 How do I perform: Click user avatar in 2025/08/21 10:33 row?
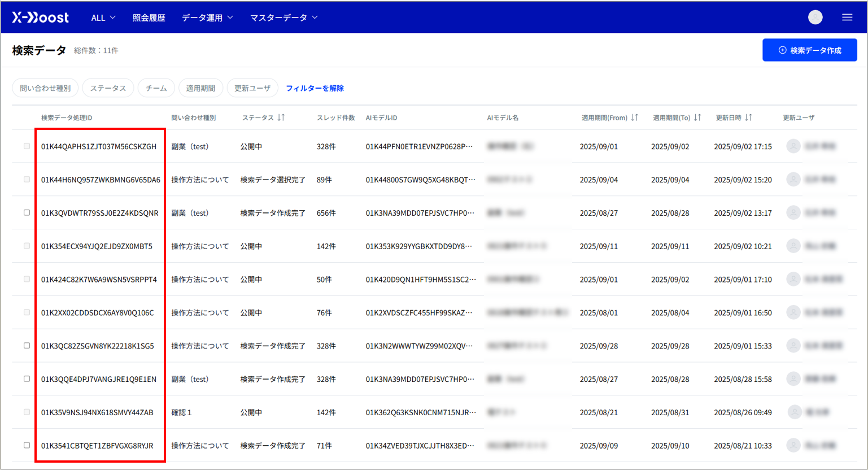click(793, 446)
